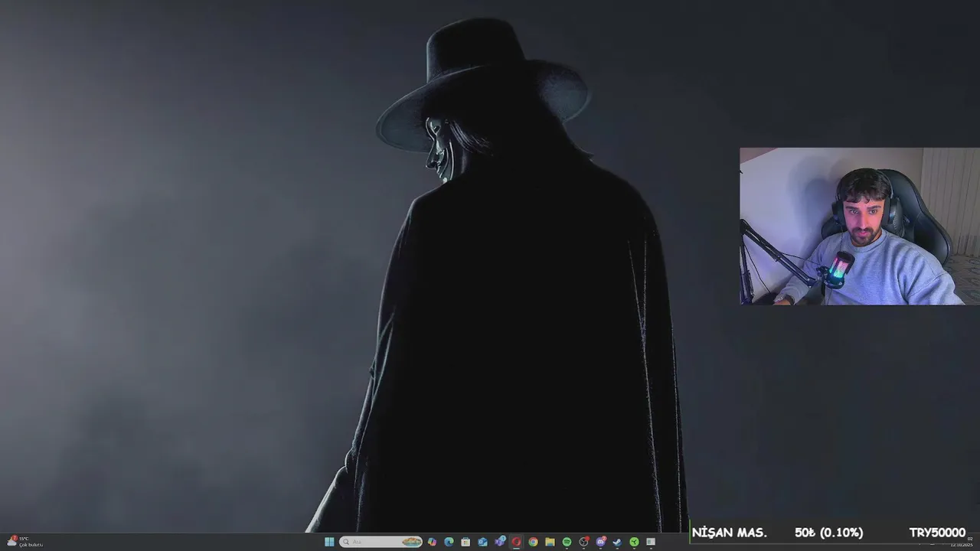Click the NİŞAN MAS. donation goal label

click(x=729, y=533)
